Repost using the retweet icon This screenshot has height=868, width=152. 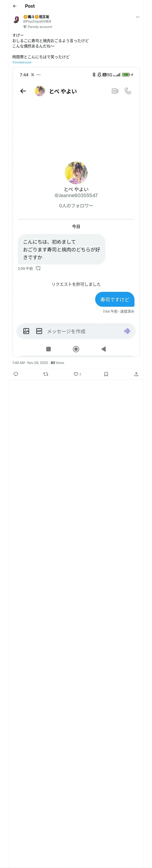[x=46, y=374]
